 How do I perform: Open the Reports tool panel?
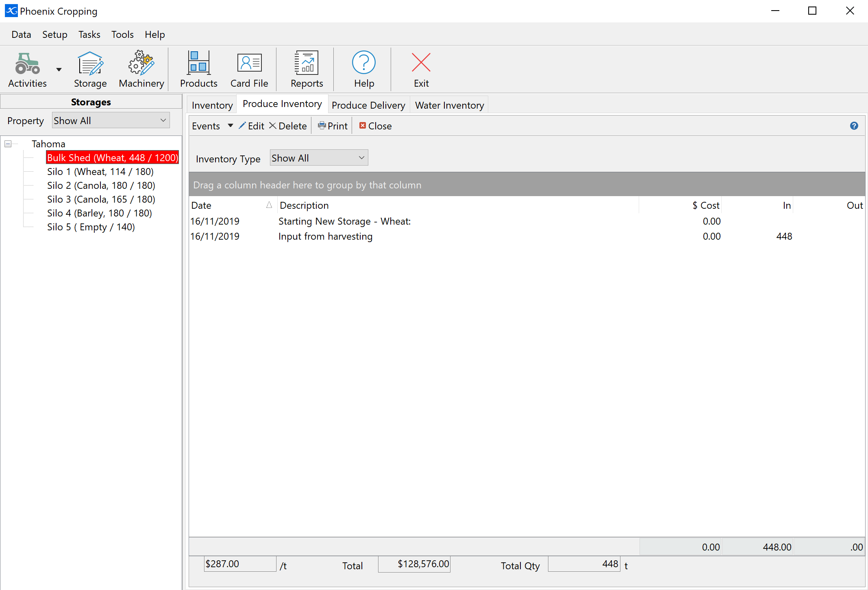click(307, 68)
